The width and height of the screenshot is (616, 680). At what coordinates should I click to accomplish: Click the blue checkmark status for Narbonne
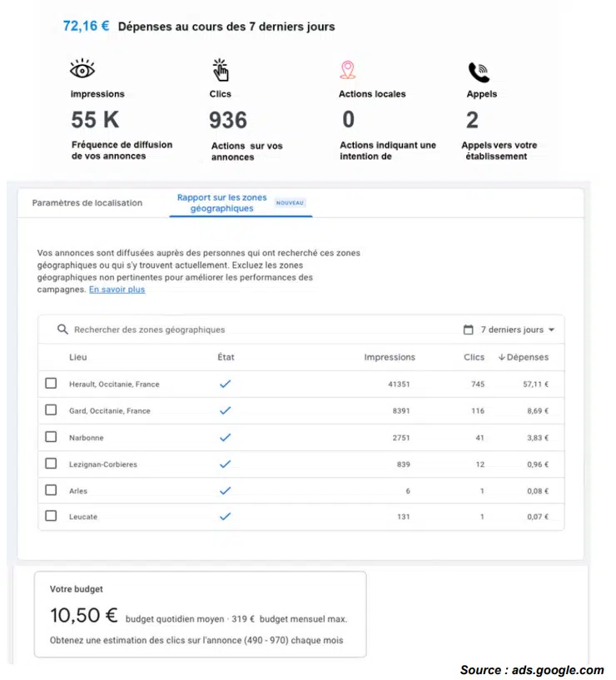[x=225, y=437]
